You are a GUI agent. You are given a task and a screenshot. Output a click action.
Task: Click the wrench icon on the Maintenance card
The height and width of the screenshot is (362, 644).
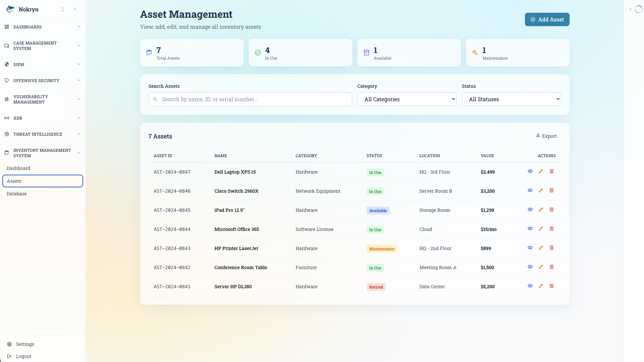(x=475, y=52)
